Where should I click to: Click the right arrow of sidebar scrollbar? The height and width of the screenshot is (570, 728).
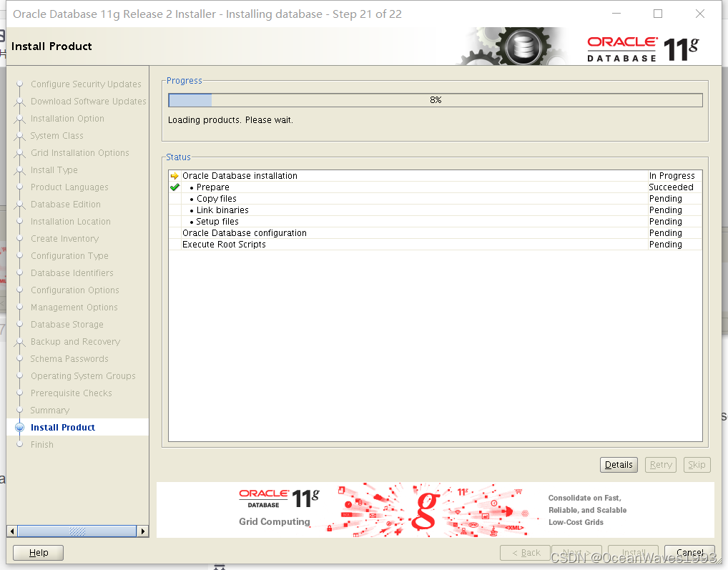pos(142,531)
